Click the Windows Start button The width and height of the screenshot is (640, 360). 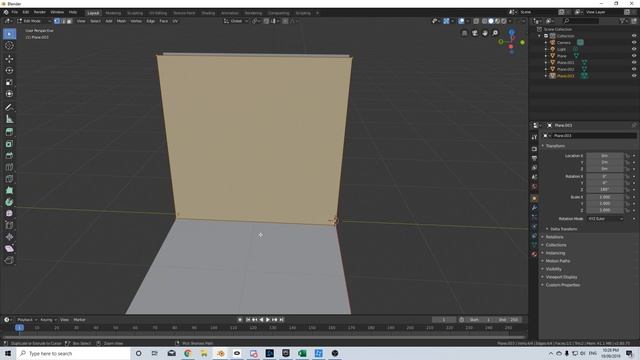coord(7,353)
